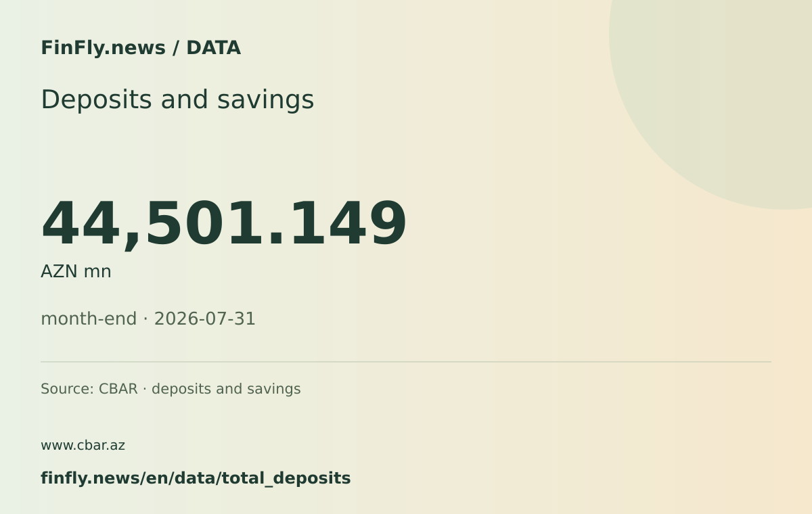Screen dimensions: 812x514
Task: Click the FinFly.news brand name
Action: pyautogui.click(x=103, y=48)
